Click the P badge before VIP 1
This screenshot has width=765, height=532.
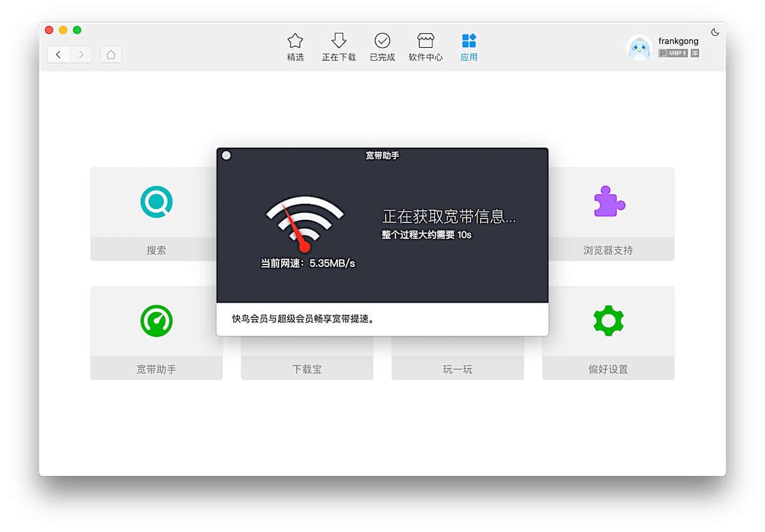pyautogui.click(x=662, y=54)
